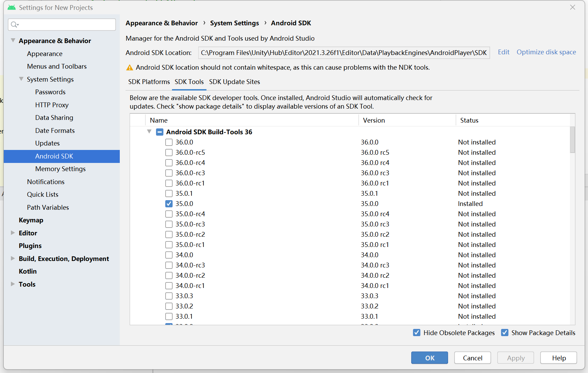
Task: Check the 36.0.0-rc5 checkbox
Action: (169, 152)
